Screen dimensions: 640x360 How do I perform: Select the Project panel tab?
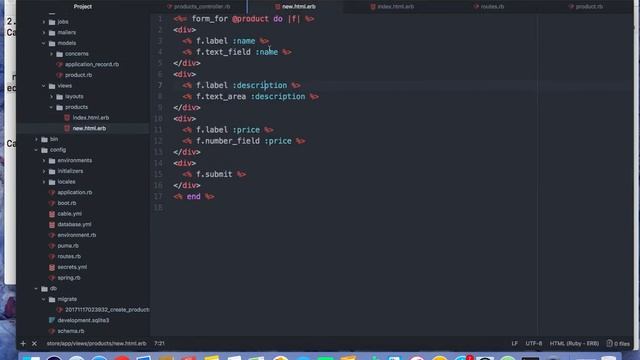click(82, 7)
